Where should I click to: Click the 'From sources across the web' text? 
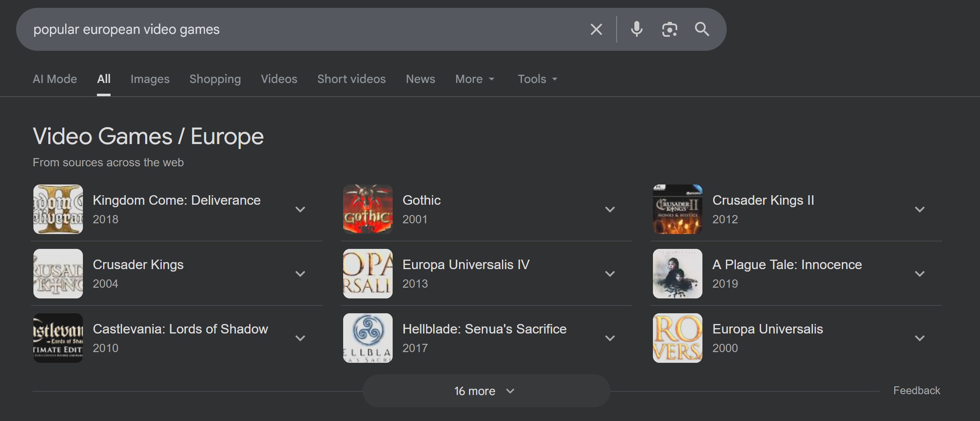click(108, 162)
